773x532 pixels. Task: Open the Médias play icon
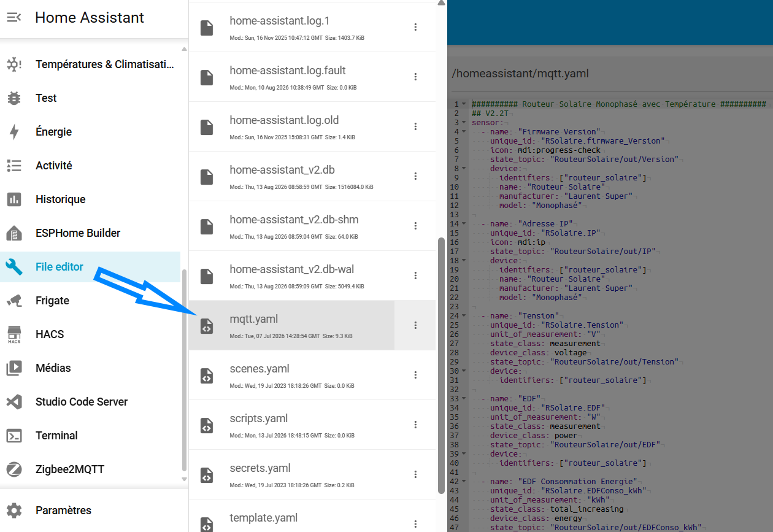(x=14, y=368)
